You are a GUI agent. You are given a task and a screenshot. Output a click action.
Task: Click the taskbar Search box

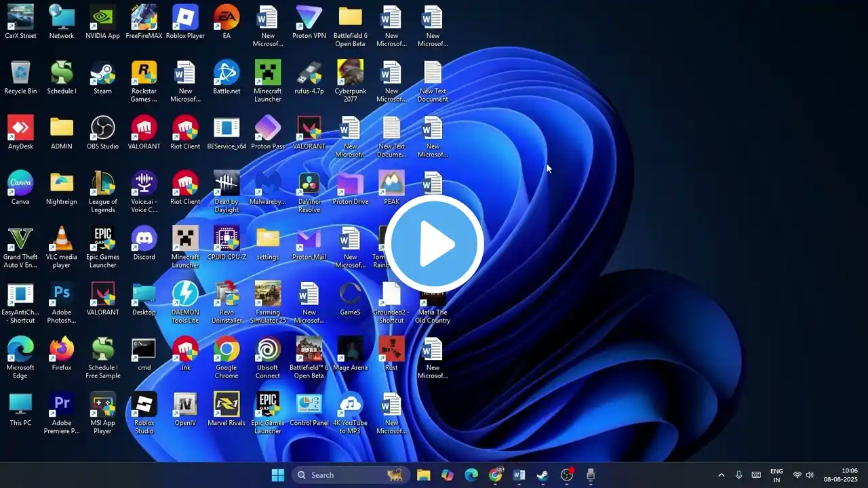[x=349, y=475]
